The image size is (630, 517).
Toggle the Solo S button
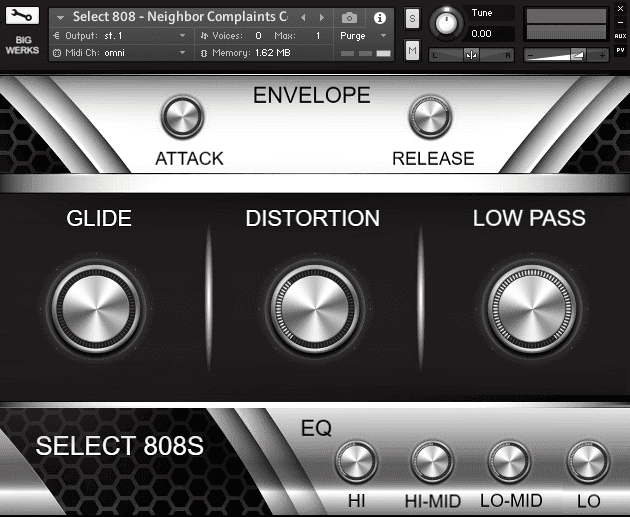[x=412, y=18]
